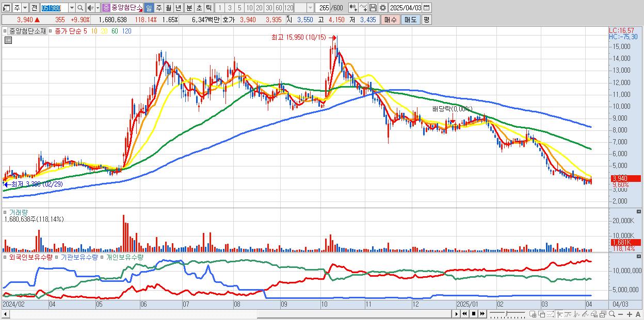
Task: Choose the 20 interval button
Action: point(259,8)
